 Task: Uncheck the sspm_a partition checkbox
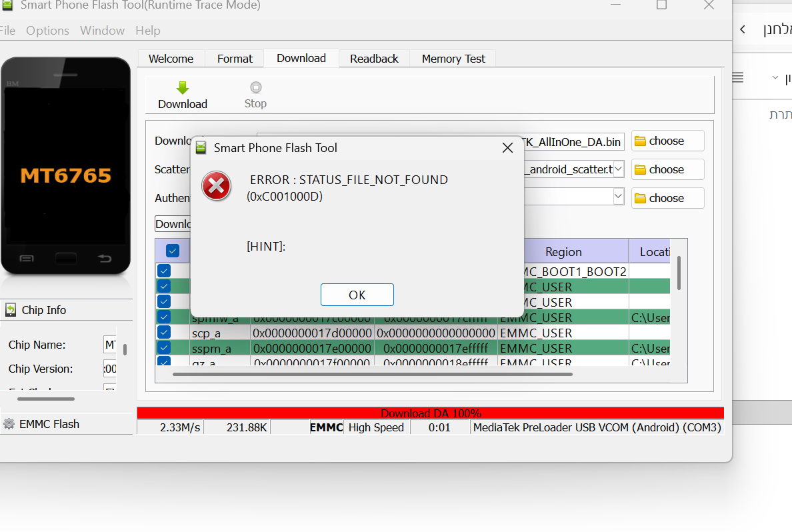pos(164,347)
